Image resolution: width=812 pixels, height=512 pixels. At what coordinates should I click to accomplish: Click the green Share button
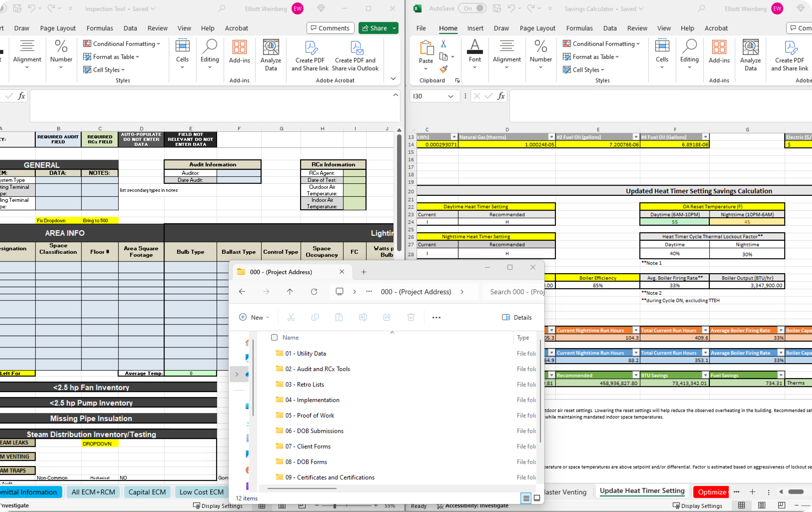374,28
